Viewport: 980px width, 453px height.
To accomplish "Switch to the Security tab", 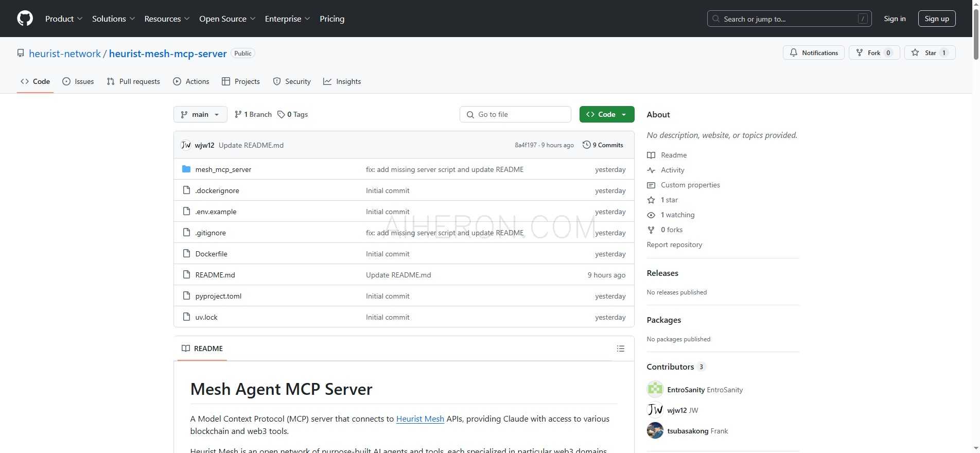I will (x=292, y=81).
